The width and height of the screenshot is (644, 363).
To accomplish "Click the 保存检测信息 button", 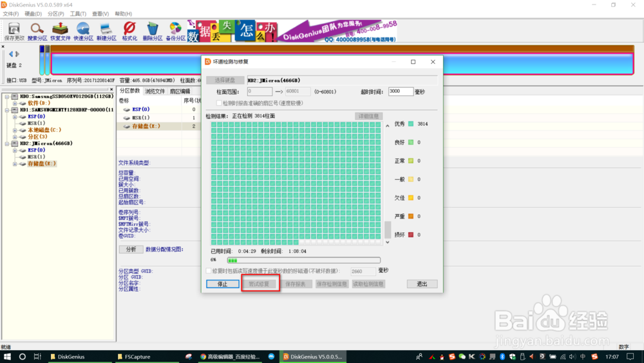I will (332, 284).
